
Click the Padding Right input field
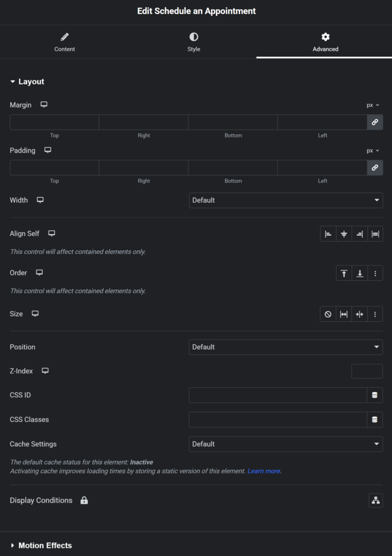tap(143, 167)
